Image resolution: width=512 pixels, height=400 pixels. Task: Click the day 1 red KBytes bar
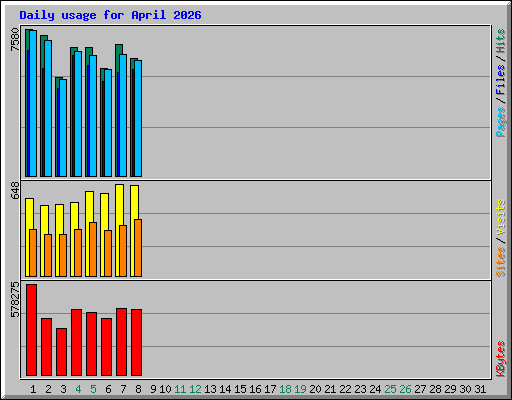click(32, 330)
